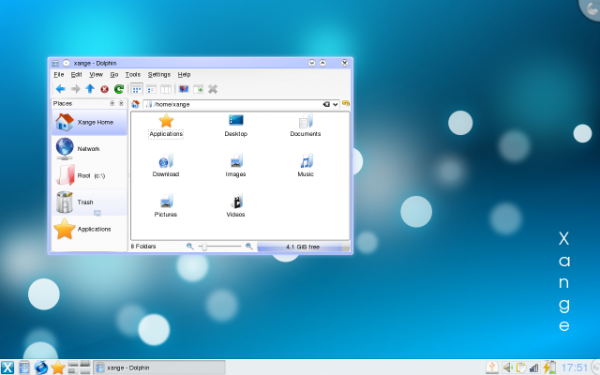Click the home icon beside location bar

pyautogui.click(x=135, y=104)
